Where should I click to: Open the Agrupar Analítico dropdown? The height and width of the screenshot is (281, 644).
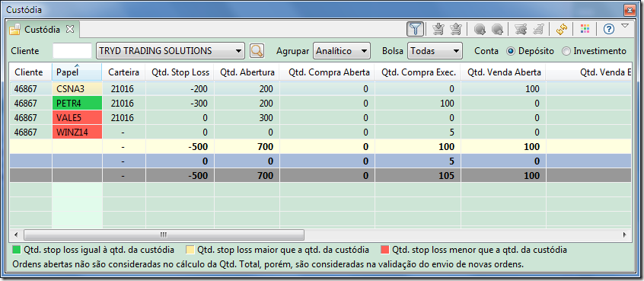(342, 51)
